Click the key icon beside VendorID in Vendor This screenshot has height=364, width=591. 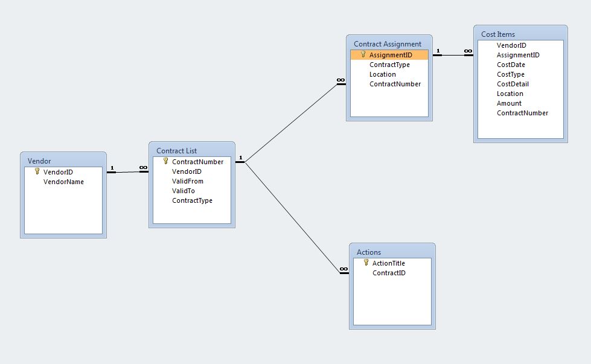(x=37, y=171)
